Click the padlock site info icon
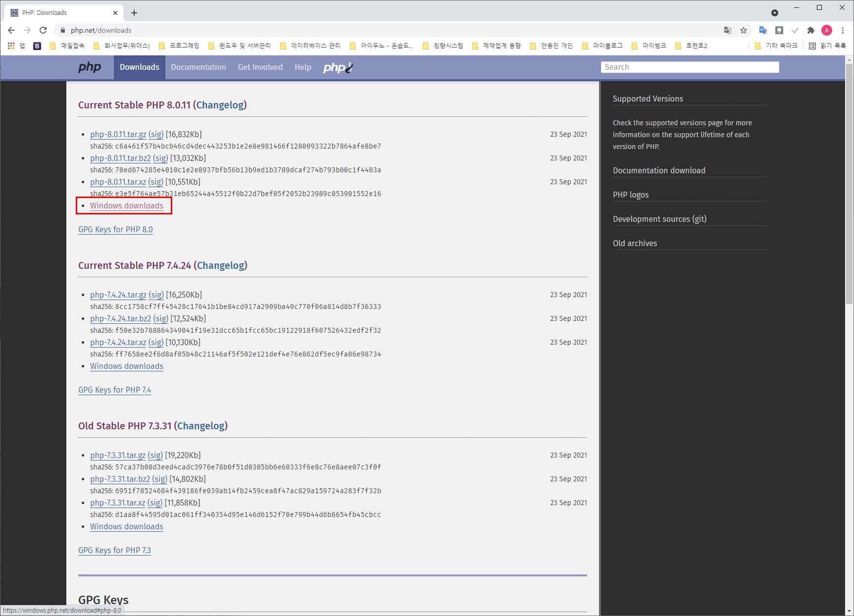The width and height of the screenshot is (854, 616). 62,30
